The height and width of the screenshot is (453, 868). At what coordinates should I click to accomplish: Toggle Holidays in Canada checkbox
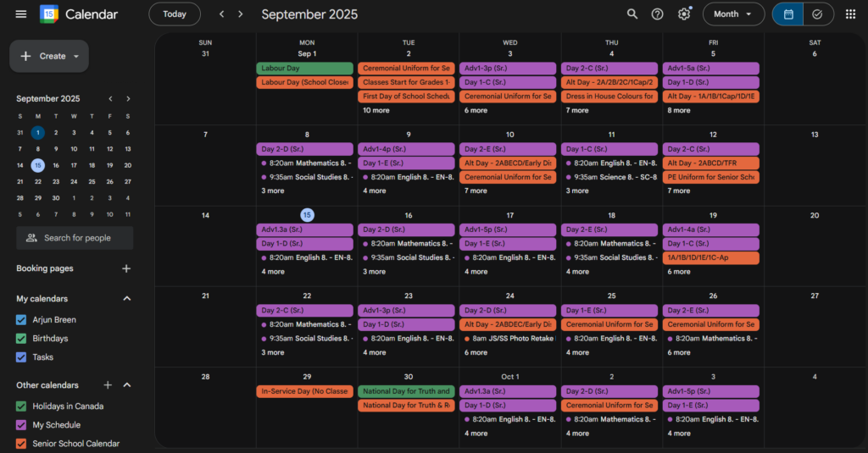tap(21, 406)
